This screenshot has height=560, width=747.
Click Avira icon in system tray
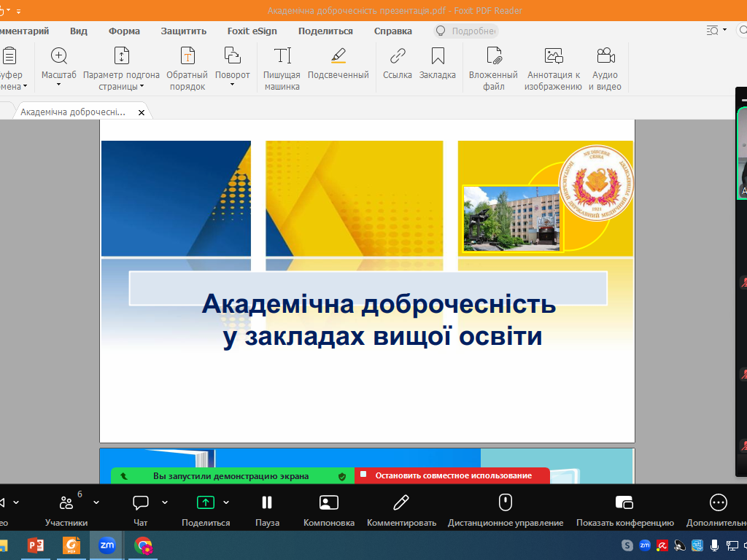click(x=662, y=545)
